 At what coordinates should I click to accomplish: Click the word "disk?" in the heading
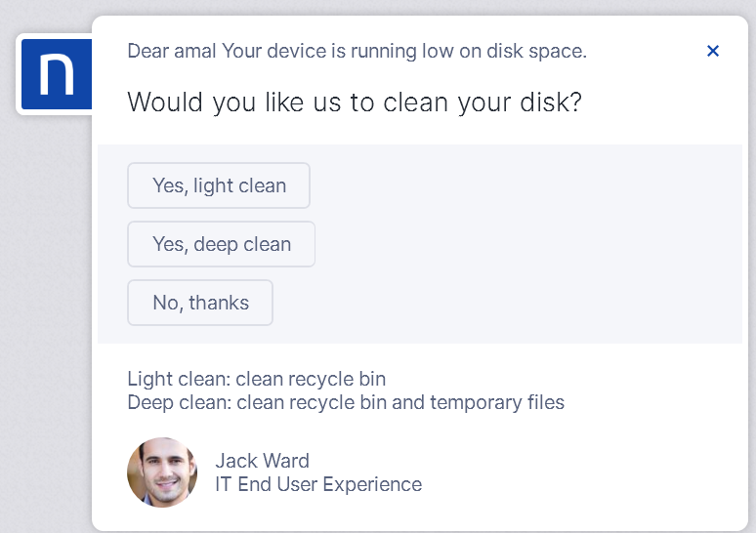pyautogui.click(x=551, y=102)
